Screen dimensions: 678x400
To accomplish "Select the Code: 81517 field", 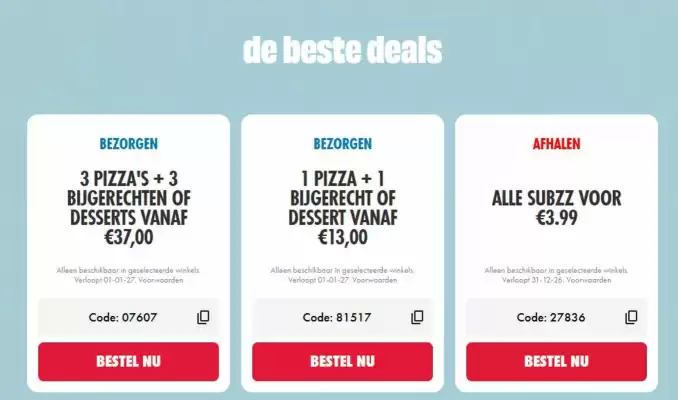I will 326,318.
